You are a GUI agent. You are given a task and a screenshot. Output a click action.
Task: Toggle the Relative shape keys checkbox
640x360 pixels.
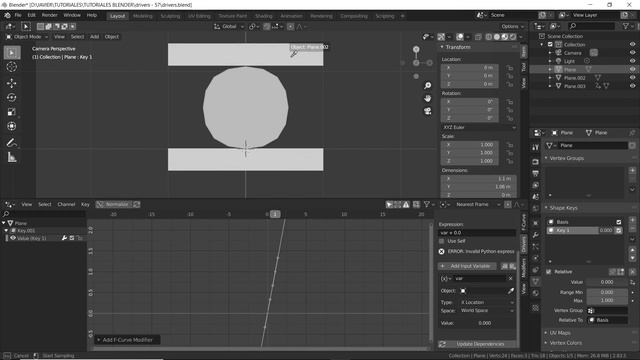(549, 272)
